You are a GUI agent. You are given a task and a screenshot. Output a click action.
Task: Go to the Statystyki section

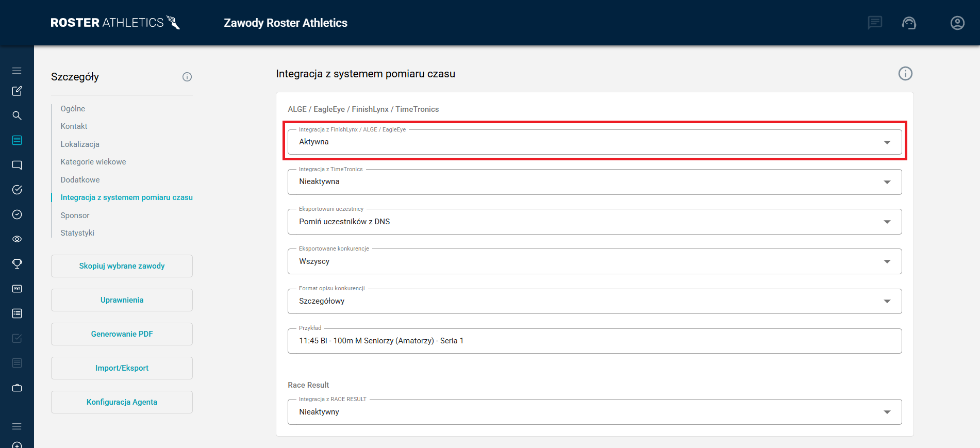point(77,233)
